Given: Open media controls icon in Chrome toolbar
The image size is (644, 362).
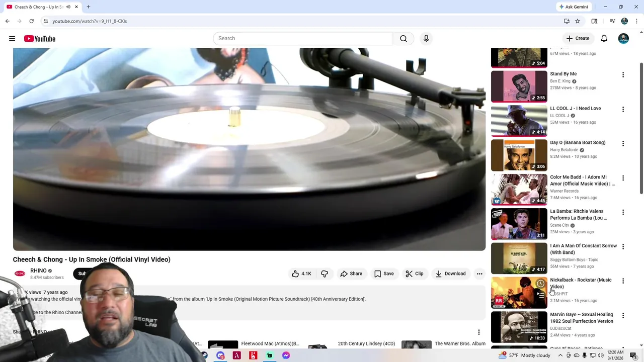Looking at the screenshot, I should (612, 21).
